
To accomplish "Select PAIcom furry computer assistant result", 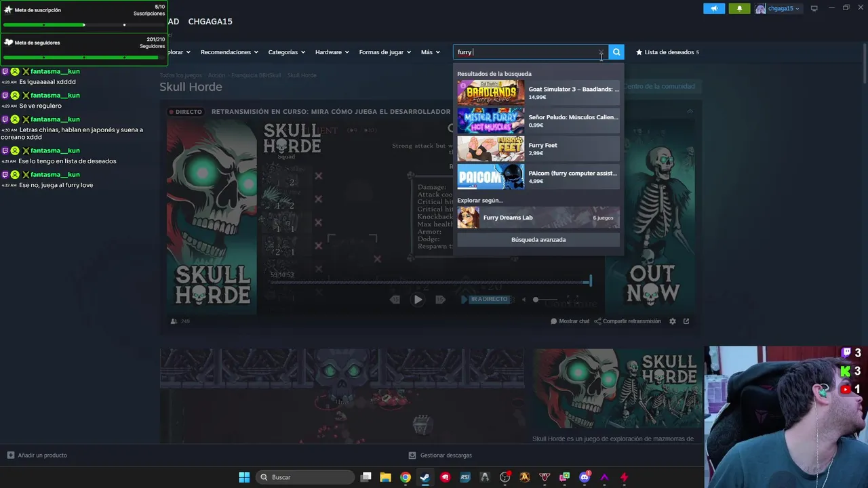I will click(538, 177).
